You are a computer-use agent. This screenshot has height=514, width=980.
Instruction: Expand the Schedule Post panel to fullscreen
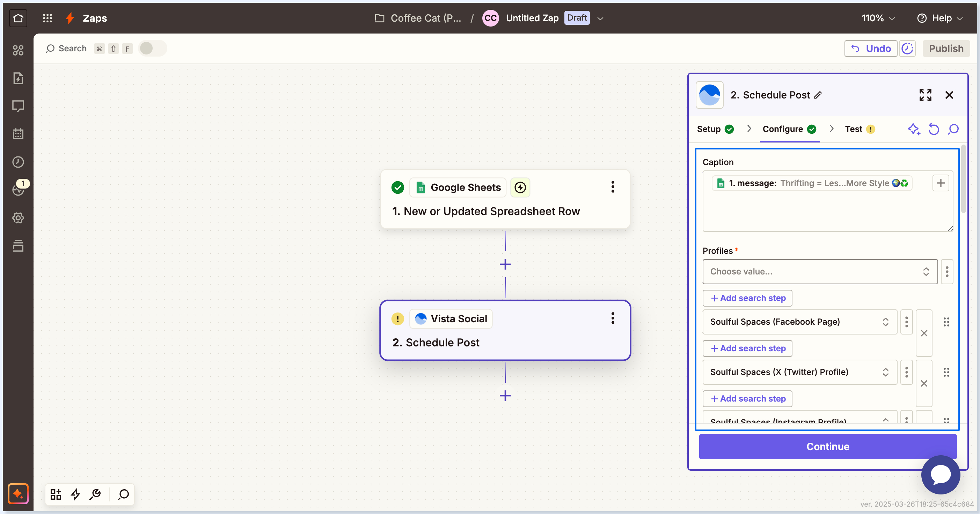(925, 95)
